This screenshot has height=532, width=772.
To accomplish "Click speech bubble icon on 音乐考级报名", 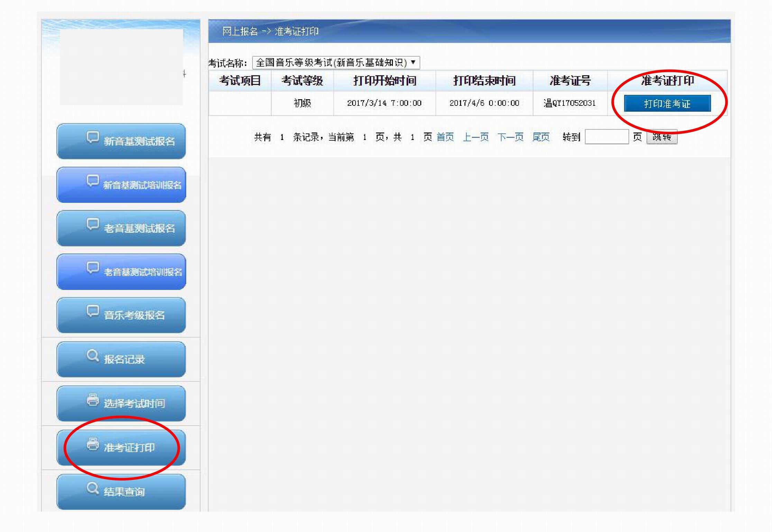I will [x=93, y=311].
